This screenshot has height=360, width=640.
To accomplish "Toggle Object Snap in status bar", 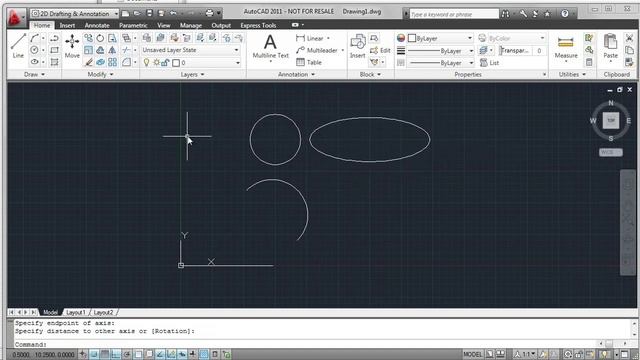I will (x=138, y=354).
